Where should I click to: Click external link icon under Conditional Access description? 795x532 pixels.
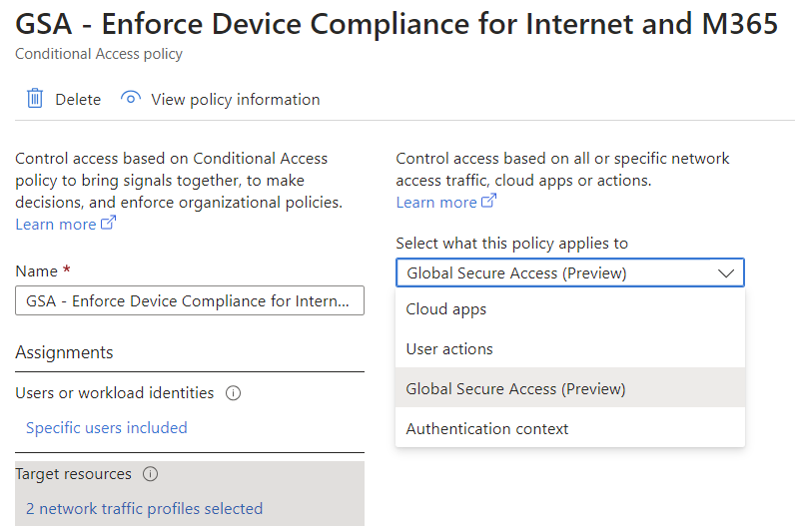pyautogui.click(x=109, y=224)
